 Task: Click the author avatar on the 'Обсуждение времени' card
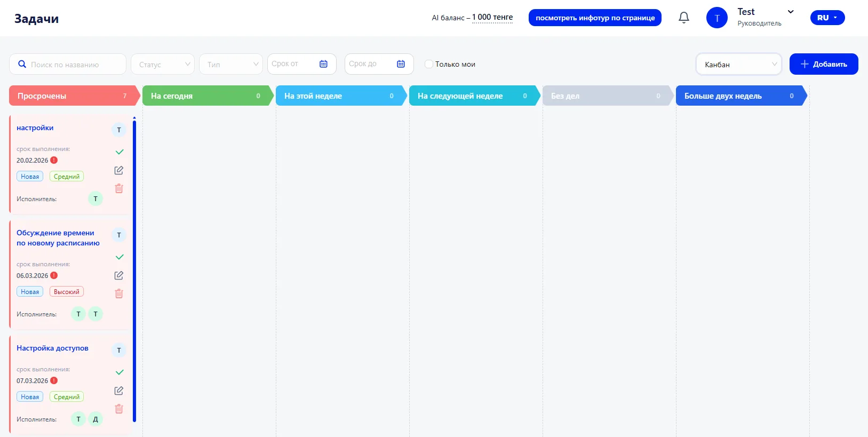[x=119, y=235]
